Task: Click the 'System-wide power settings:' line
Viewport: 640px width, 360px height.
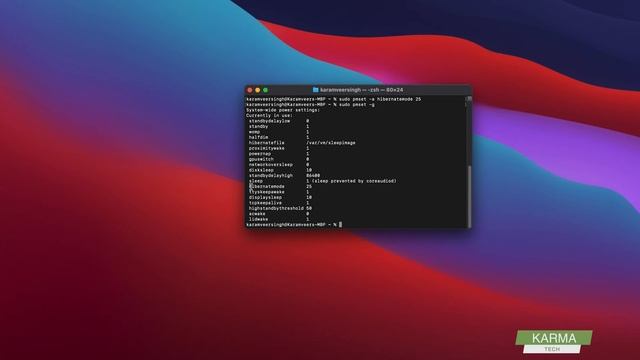Action: [283, 110]
